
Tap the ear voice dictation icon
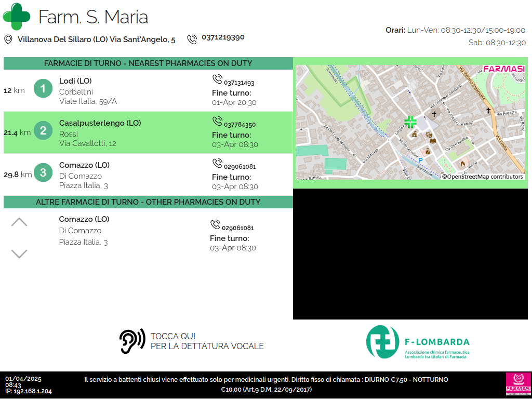click(132, 342)
